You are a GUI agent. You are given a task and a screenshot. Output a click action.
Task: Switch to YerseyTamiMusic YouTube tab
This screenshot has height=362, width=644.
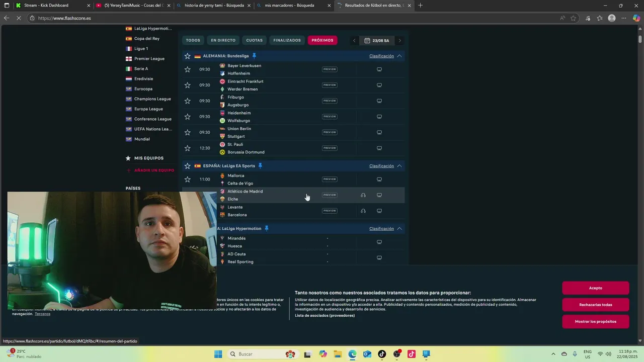[x=133, y=6]
